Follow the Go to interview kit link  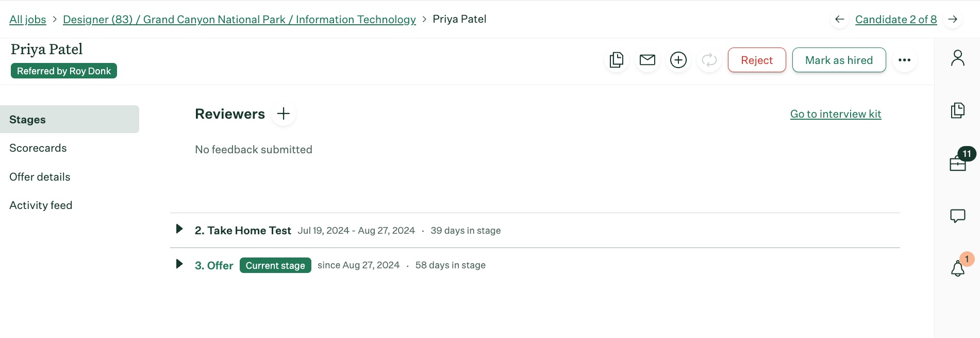[x=836, y=114]
